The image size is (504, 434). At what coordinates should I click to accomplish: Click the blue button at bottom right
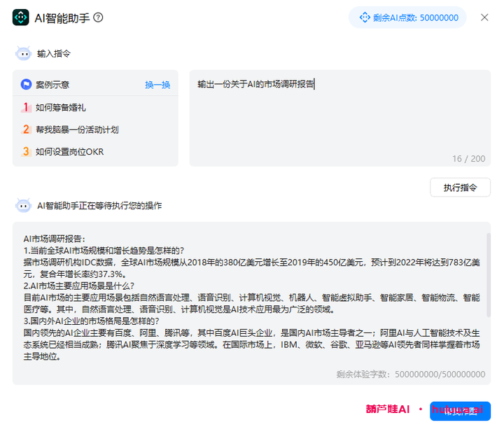click(x=460, y=411)
